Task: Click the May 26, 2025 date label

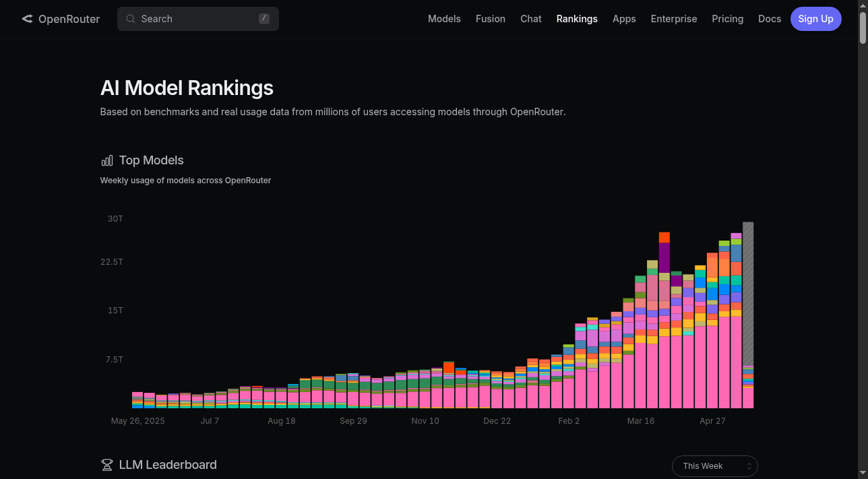Action: pyautogui.click(x=138, y=421)
